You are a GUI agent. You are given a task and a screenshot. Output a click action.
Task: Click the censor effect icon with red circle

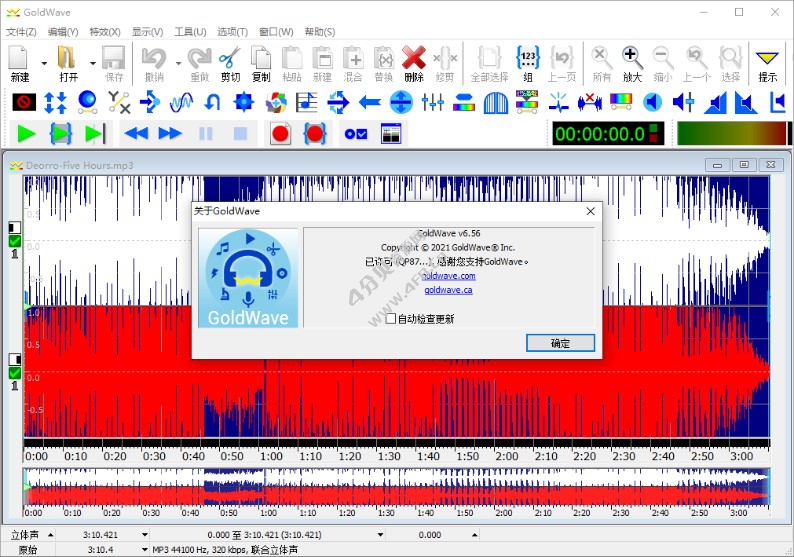pyautogui.click(x=24, y=102)
